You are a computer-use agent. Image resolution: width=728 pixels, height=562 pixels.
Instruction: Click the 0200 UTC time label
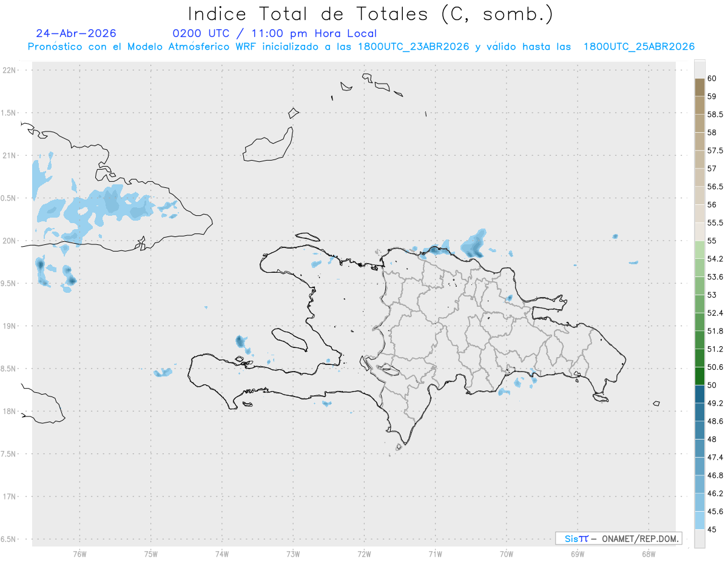click(x=201, y=33)
